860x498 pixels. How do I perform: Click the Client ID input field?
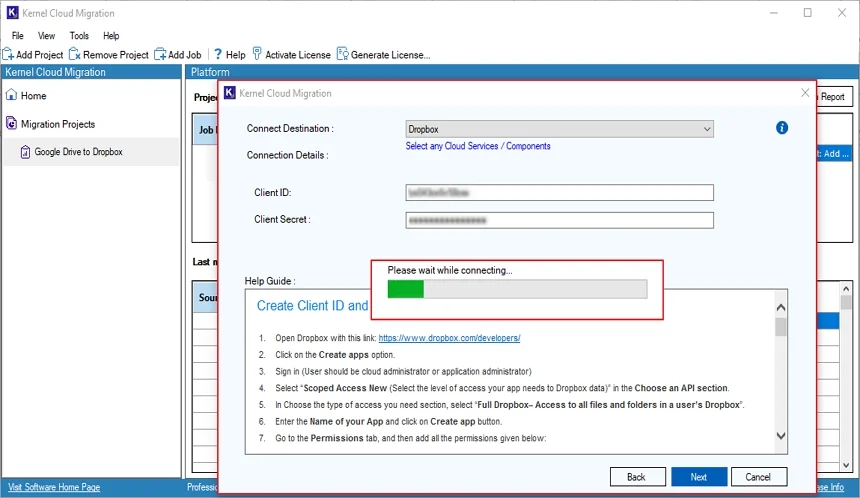[559, 193]
